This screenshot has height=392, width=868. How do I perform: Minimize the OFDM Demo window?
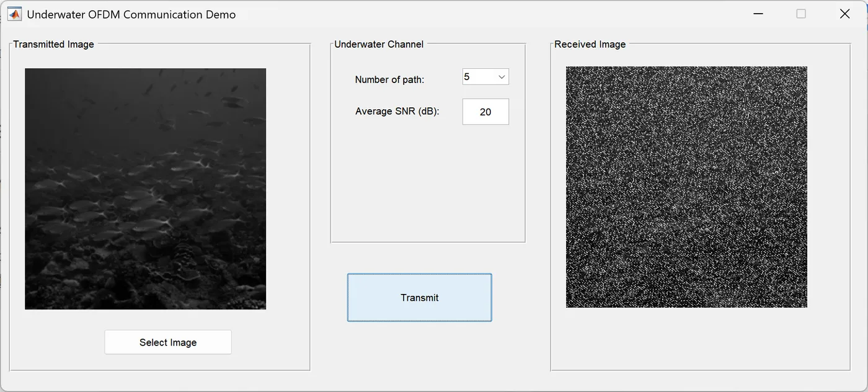click(x=758, y=14)
